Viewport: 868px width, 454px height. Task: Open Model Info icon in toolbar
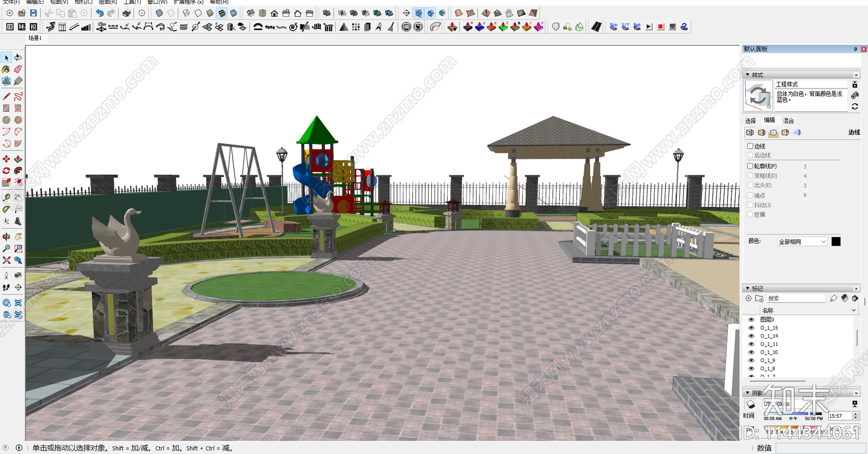(142, 13)
